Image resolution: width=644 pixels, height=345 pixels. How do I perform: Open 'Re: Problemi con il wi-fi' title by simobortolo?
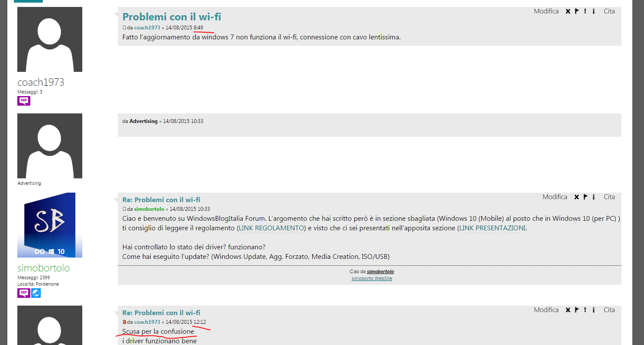(162, 200)
